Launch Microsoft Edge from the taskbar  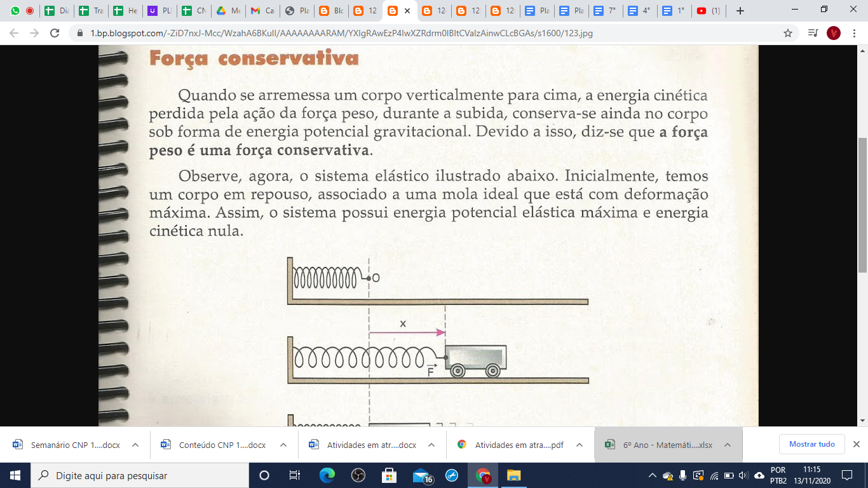(x=327, y=475)
